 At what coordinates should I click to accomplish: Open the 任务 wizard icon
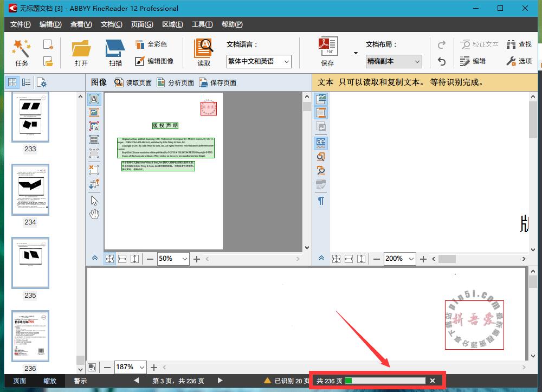tap(21, 53)
